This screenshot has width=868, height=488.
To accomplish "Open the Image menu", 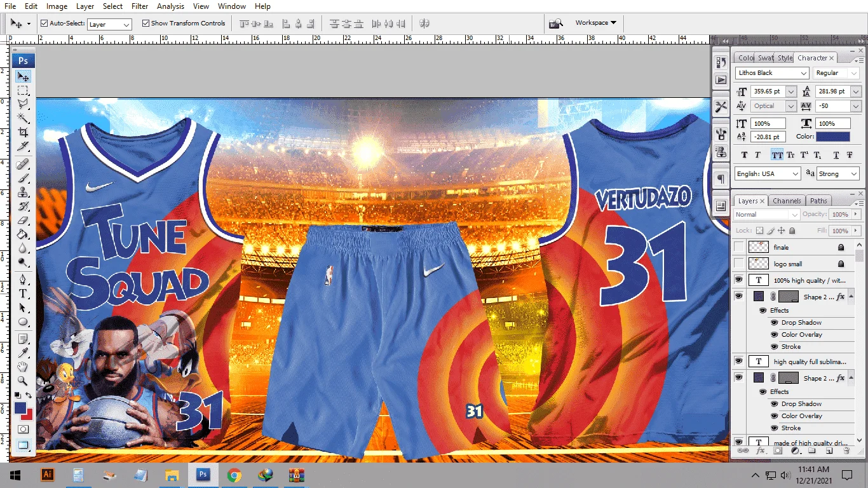I will (x=57, y=6).
